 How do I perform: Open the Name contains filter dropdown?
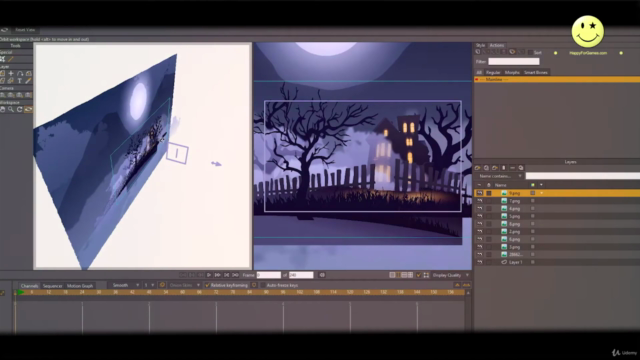click(500, 176)
